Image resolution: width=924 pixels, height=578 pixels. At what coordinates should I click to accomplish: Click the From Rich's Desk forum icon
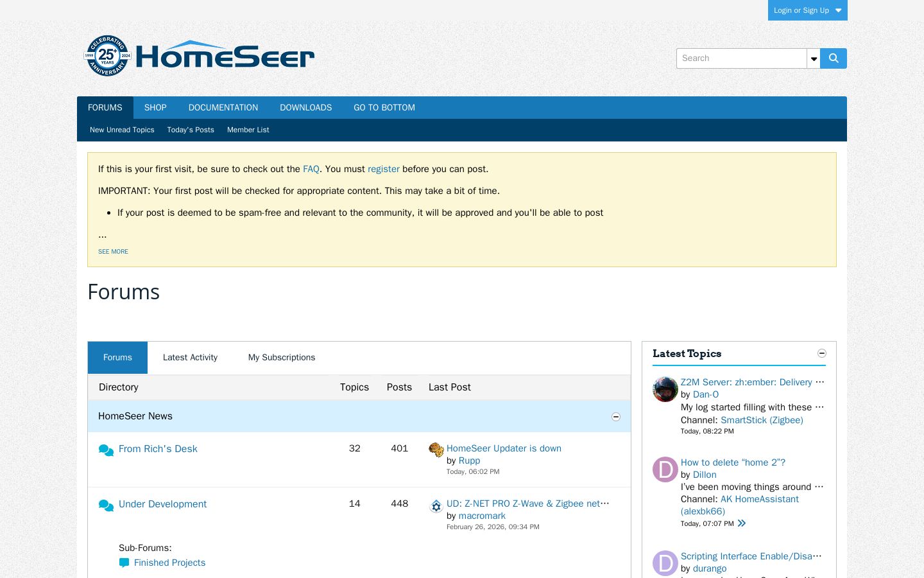point(106,450)
